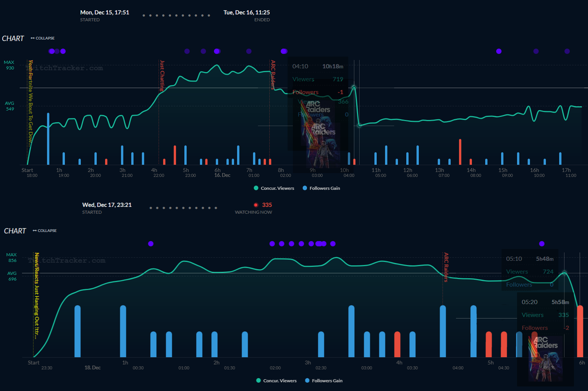
Task: Click blue bar at 1h mark in Dec 17 chart
Action: [123, 331]
